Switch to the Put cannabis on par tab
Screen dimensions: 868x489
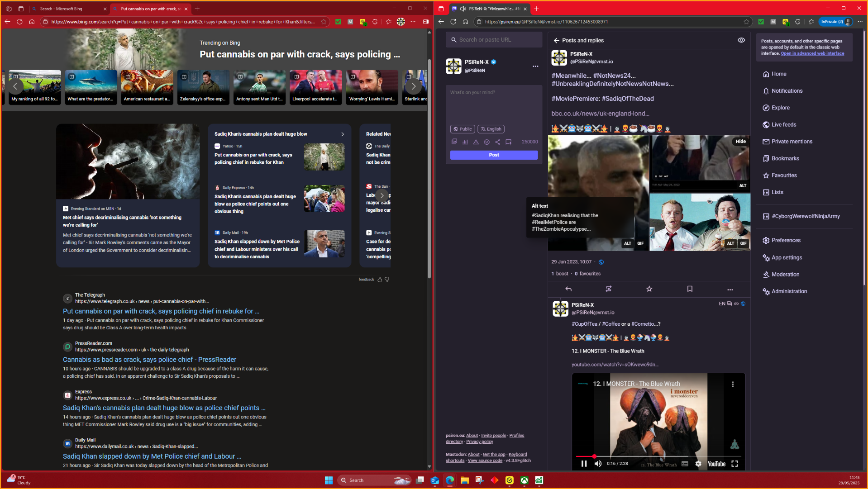151,9
